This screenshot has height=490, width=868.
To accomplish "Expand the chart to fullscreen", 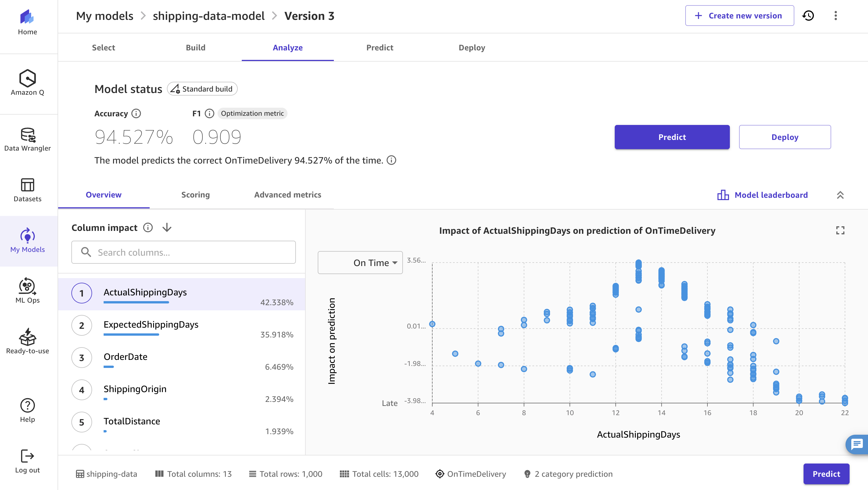I will (841, 230).
